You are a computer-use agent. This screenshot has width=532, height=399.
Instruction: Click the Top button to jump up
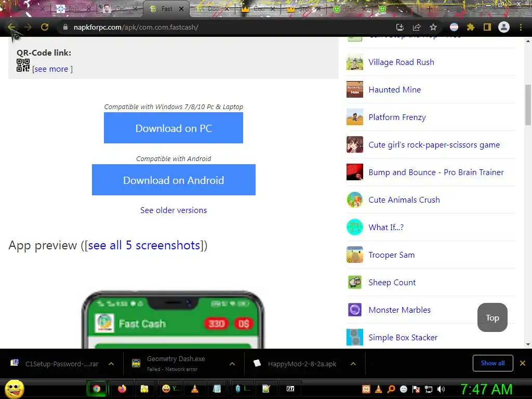pos(493,317)
